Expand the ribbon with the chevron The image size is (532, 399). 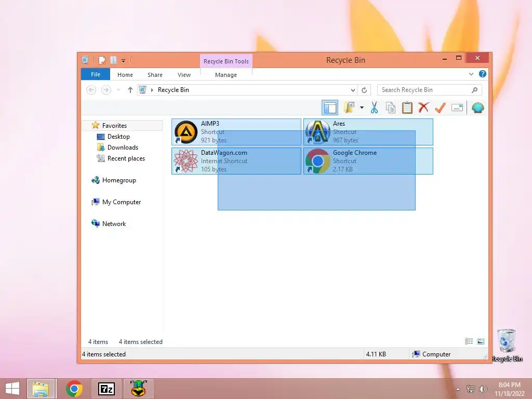point(471,74)
